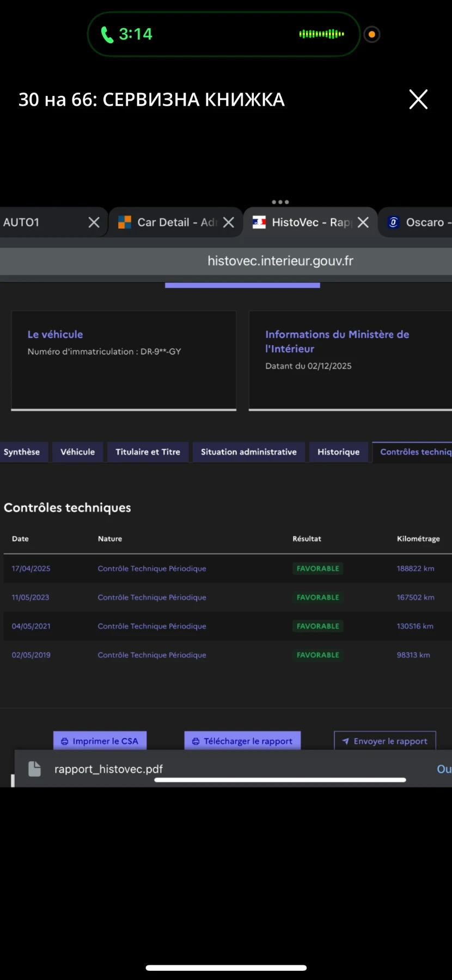Select the Titulaire et Titre tab
Screen dimensions: 452x980
click(x=148, y=452)
